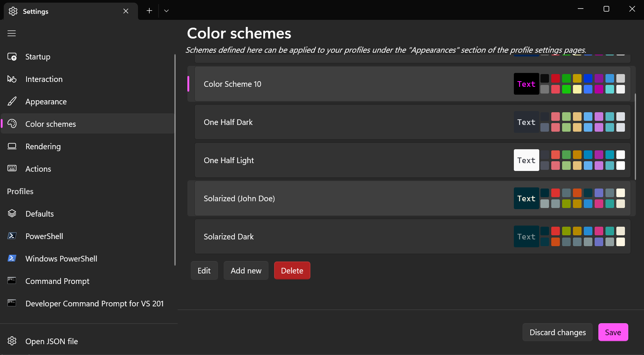Click the Startup sidebar icon

pos(12,57)
